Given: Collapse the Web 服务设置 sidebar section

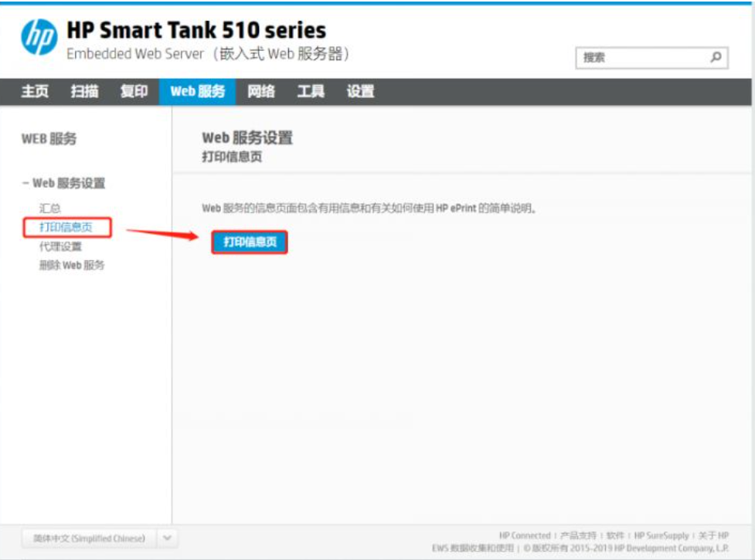Looking at the screenshot, I should click(63, 183).
